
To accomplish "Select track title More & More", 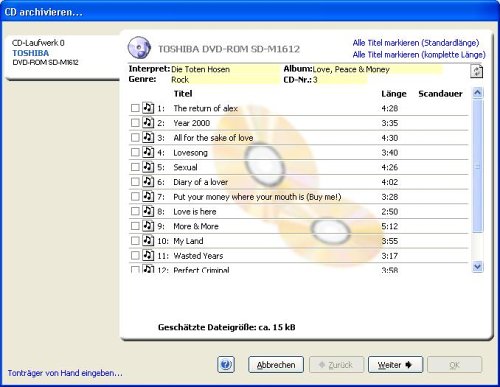I will (196, 226).
